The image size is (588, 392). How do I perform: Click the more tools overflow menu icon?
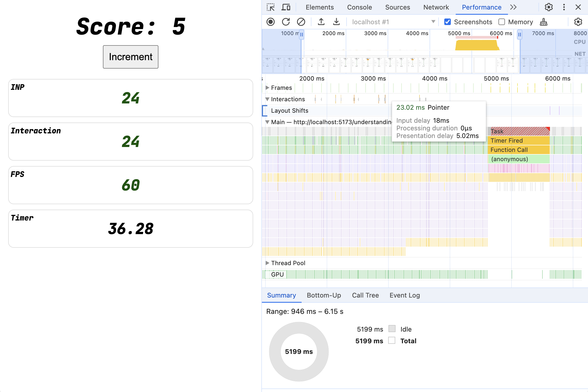pyautogui.click(x=512, y=7)
